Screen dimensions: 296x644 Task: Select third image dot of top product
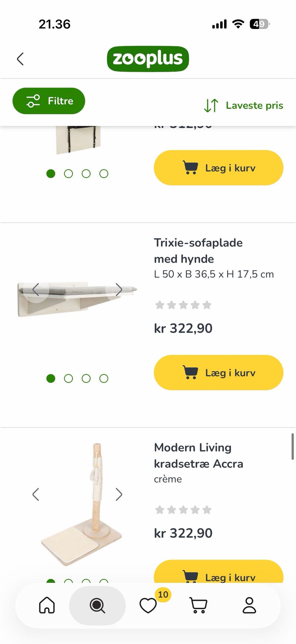pyautogui.click(x=86, y=174)
